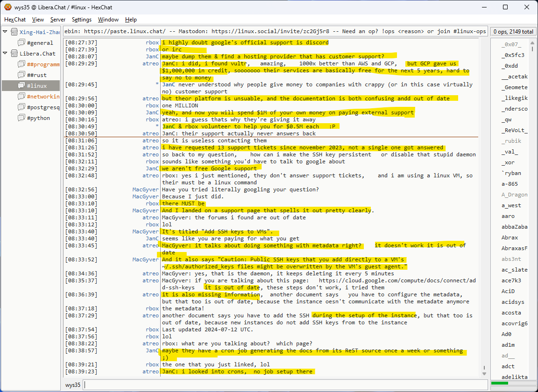Image resolution: width=538 pixels, height=392 pixels.
Task: Click the #postgresql channel icon
Action: (21, 107)
